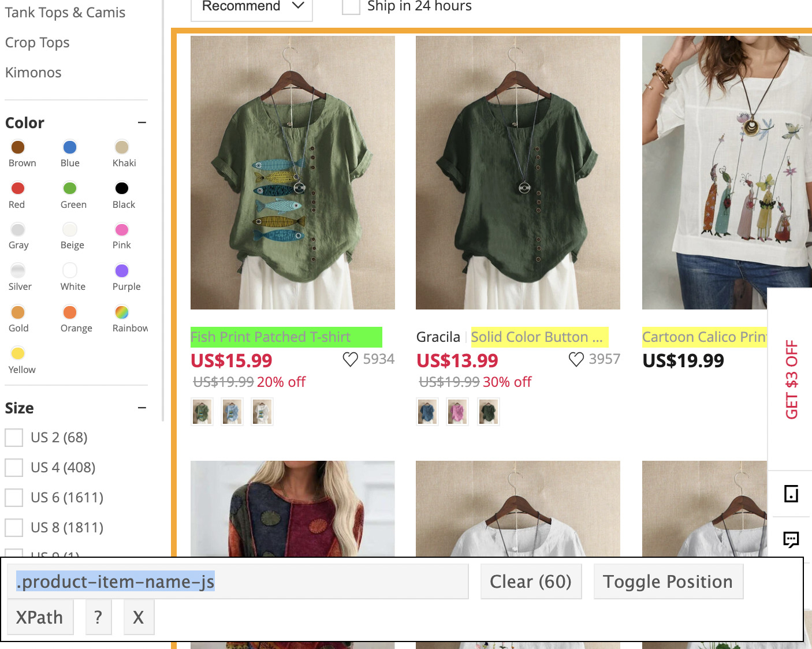Open the GET $3 OFF promo tab
Viewport: 812px width, 649px height.
[x=791, y=379]
